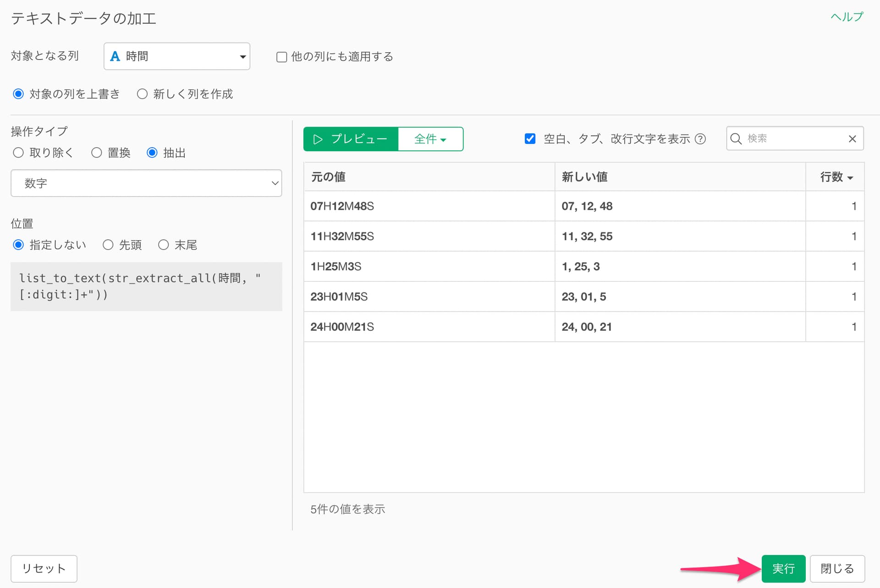The height and width of the screenshot is (588, 880).
Task: Clear the search with the X icon
Action: coord(852,139)
